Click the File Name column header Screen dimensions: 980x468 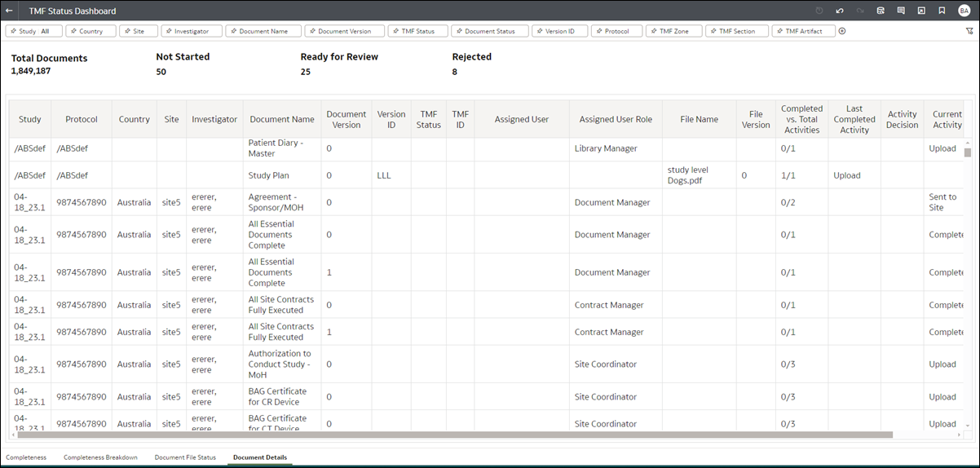click(x=700, y=119)
